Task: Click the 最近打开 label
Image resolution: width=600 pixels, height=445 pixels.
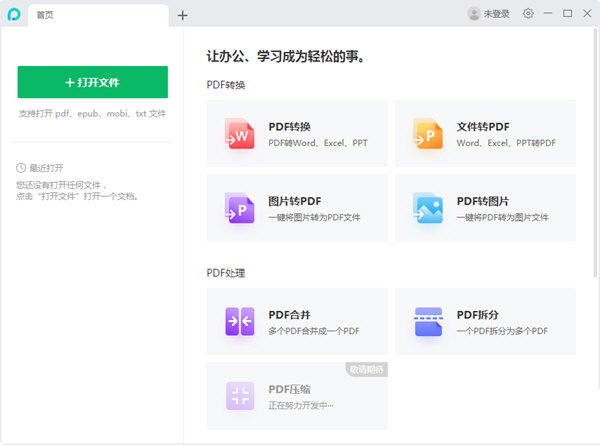Action: [46, 168]
